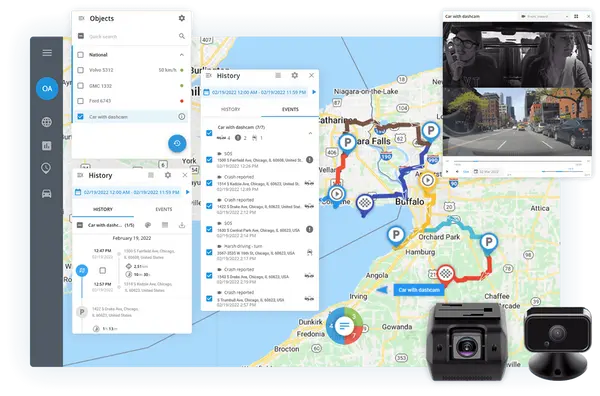
Task: Uncheck the SOS event at 1500 S Fairfield Ave
Action: pos(209,160)
